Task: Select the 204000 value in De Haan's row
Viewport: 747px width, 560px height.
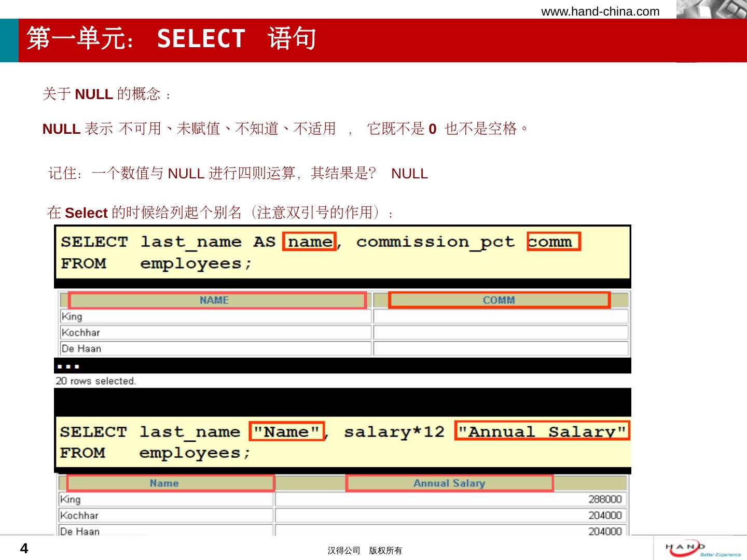Action: click(x=605, y=531)
